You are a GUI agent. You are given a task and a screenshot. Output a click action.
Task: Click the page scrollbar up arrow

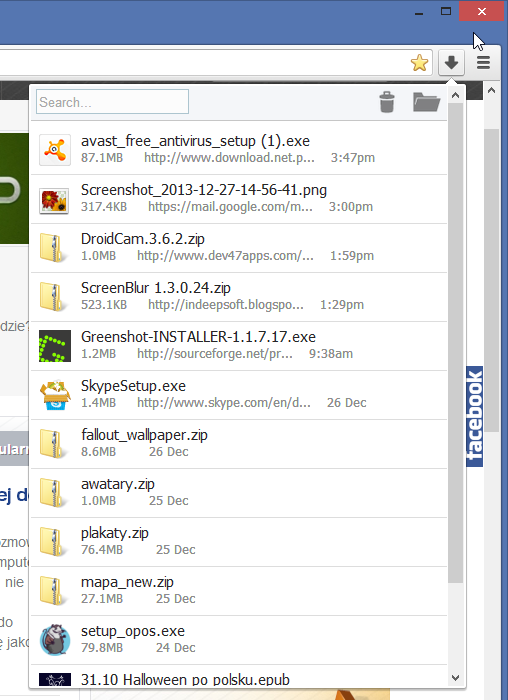tap(491, 91)
